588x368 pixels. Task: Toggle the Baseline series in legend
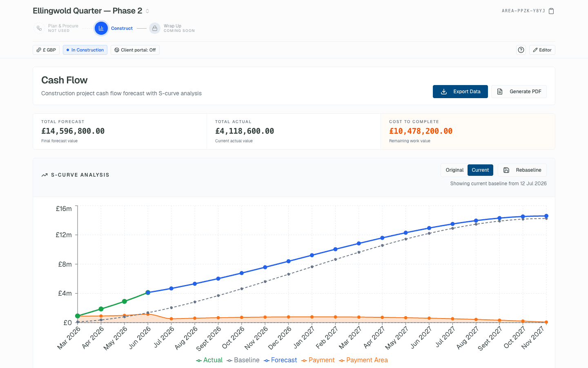pos(243,360)
